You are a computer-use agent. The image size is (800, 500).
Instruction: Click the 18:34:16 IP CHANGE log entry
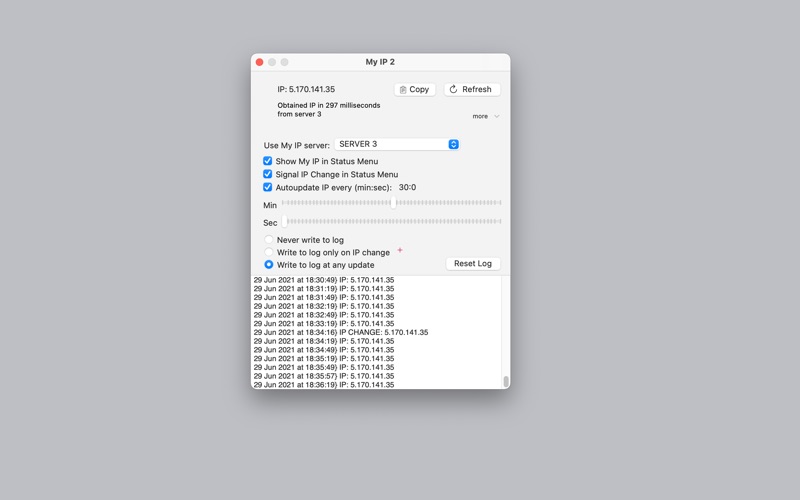pyautogui.click(x=341, y=332)
